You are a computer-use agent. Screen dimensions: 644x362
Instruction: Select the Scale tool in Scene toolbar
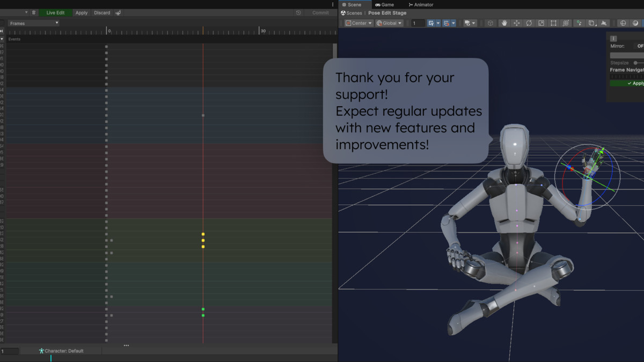point(541,23)
